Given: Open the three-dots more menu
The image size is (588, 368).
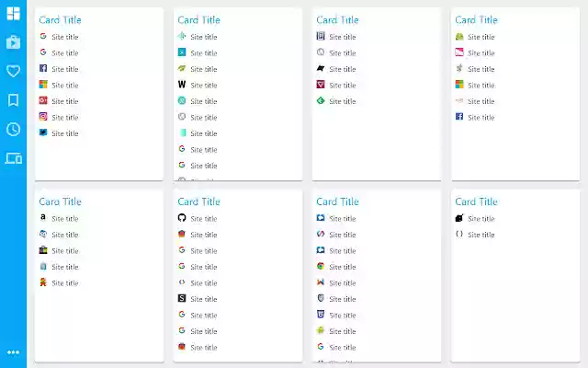Looking at the screenshot, I should tap(13, 351).
